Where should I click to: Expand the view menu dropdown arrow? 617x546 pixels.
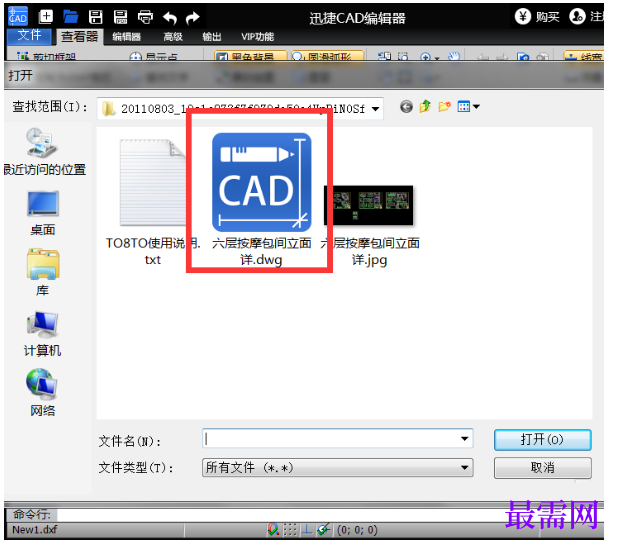(x=477, y=107)
